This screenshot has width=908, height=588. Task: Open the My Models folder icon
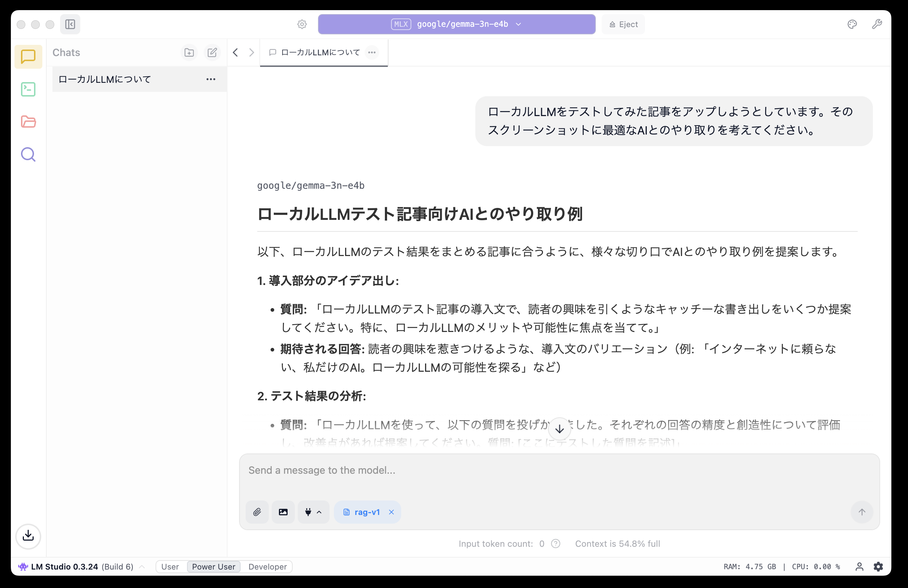(x=28, y=122)
